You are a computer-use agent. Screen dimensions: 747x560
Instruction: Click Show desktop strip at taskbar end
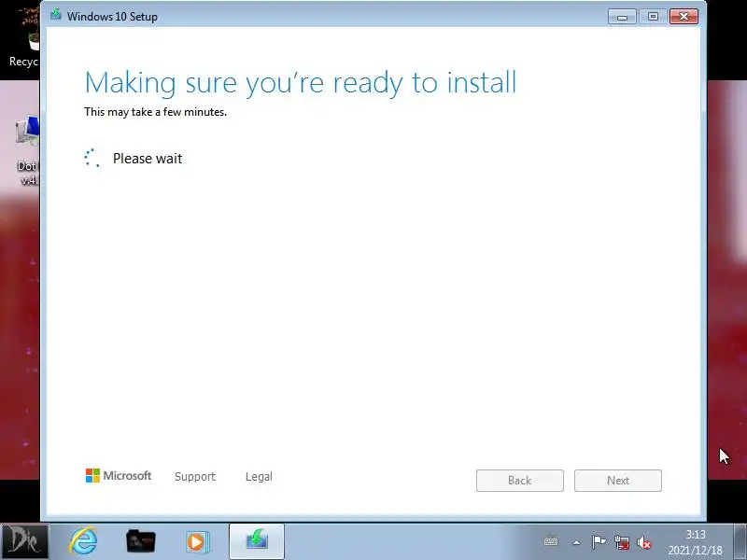740,541
